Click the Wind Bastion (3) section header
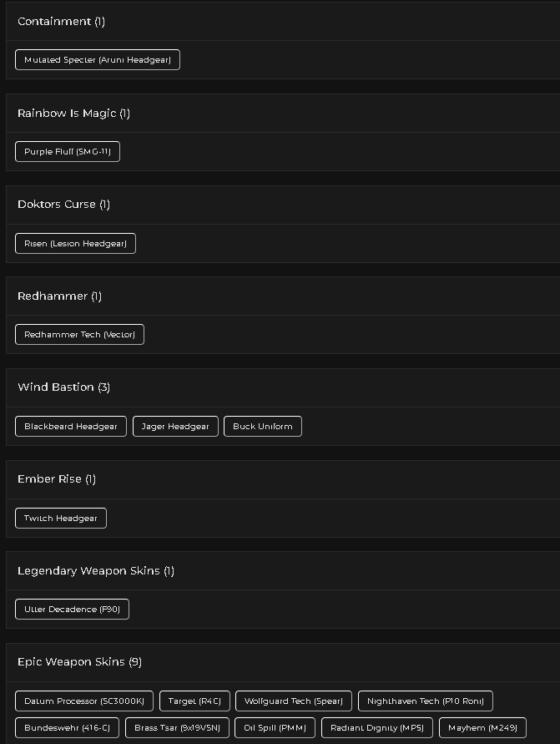 click(x=64, y=387)
